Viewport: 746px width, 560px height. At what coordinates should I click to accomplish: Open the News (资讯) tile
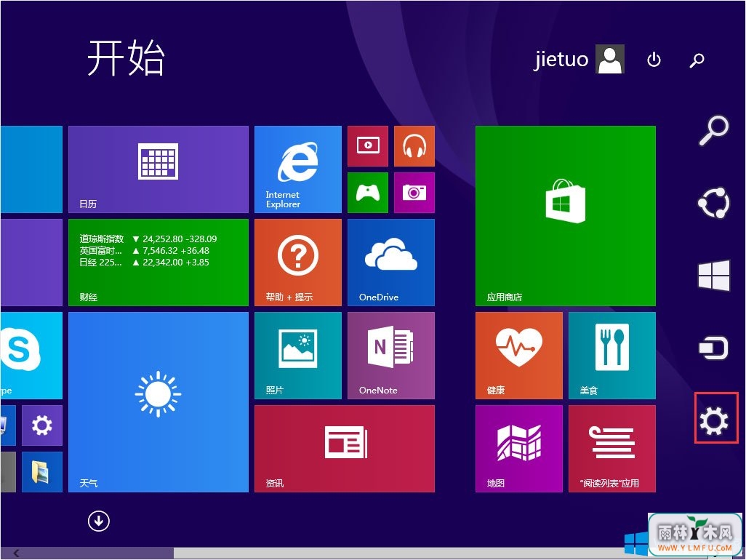click(x=345, y=449)
